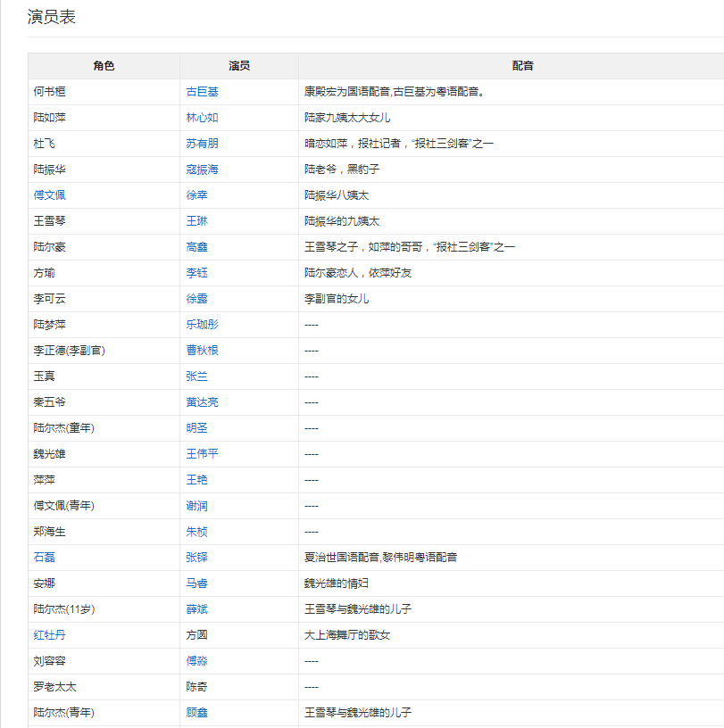
Task: Open actor link 李钰
Action: coord(196,272)
